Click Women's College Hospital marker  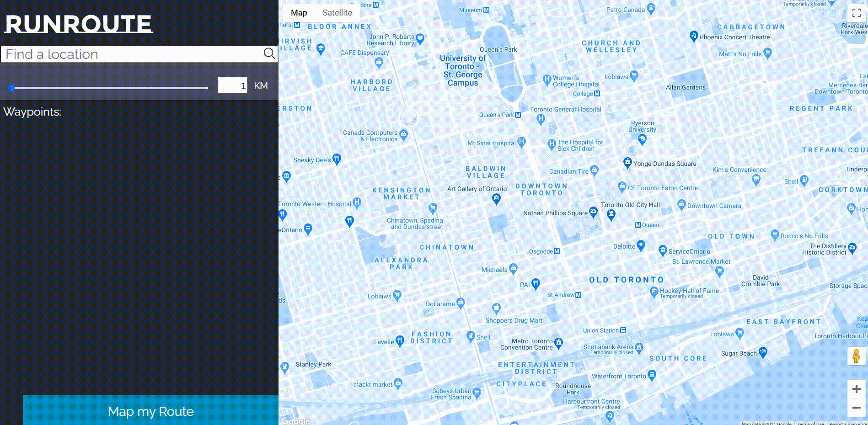click(547, 80)
